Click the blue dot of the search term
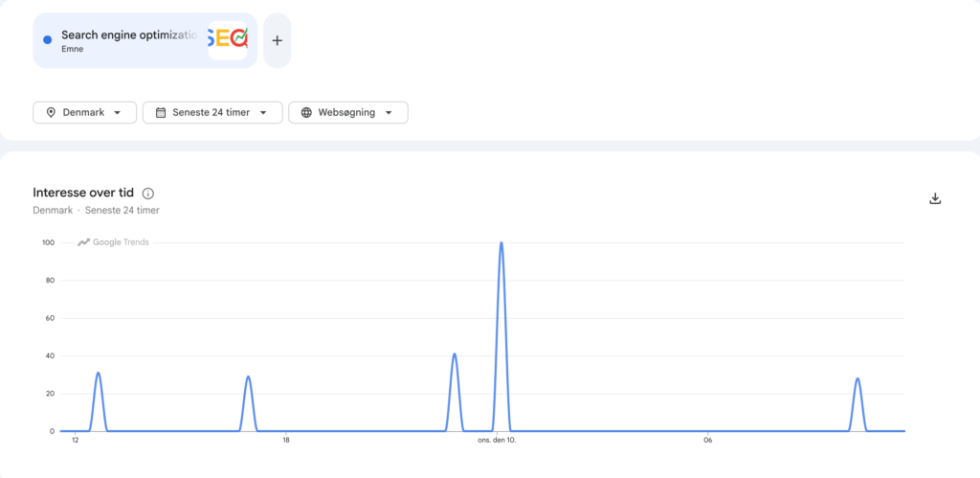This screenshot has height=478, width=980. tap(48, 40)
